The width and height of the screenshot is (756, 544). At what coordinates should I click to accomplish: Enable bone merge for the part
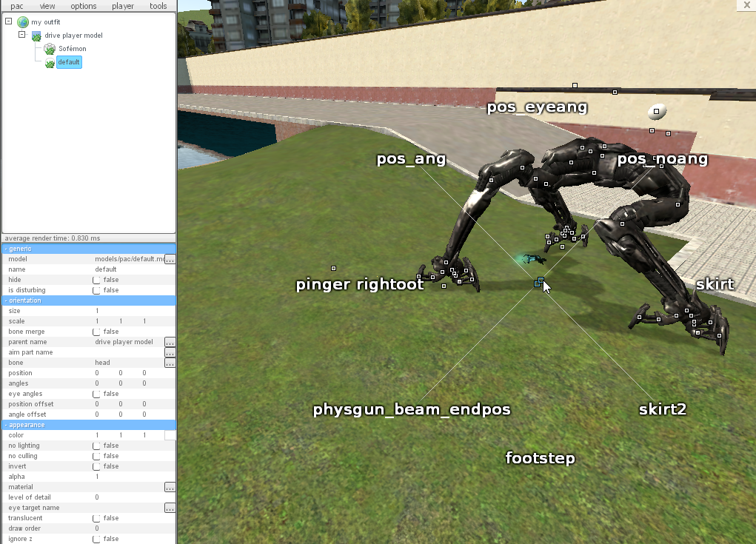coord(97,331)
